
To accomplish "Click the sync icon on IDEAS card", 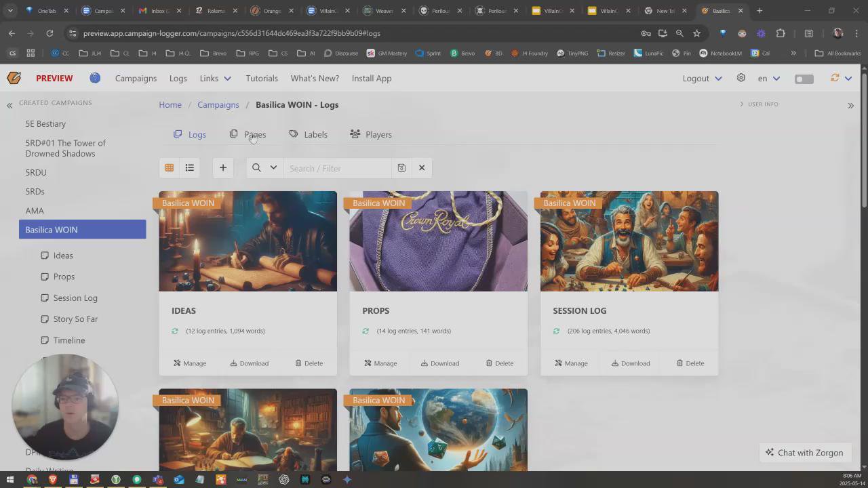I will click(x=175, y=331).
